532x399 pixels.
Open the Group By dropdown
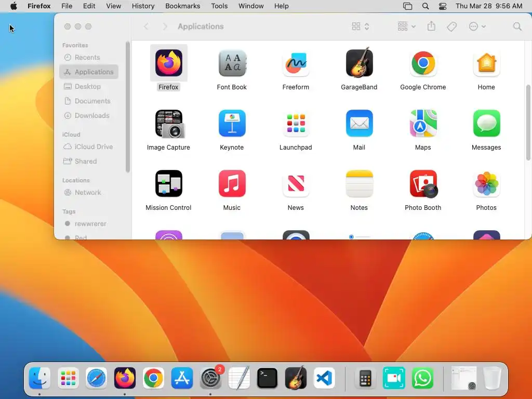click(x=406, y=26)
